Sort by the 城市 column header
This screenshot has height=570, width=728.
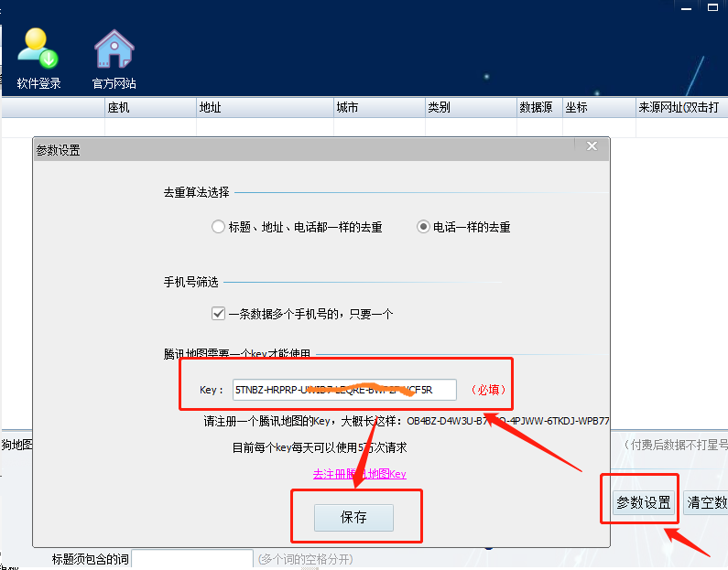click(378, 108)
